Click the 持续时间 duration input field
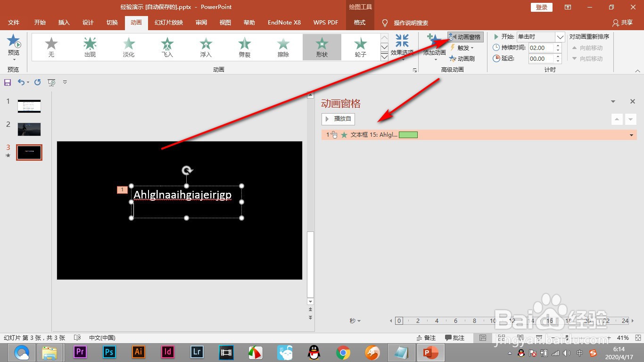This screenshot has width=644, height=362. (x=542, y=48)
